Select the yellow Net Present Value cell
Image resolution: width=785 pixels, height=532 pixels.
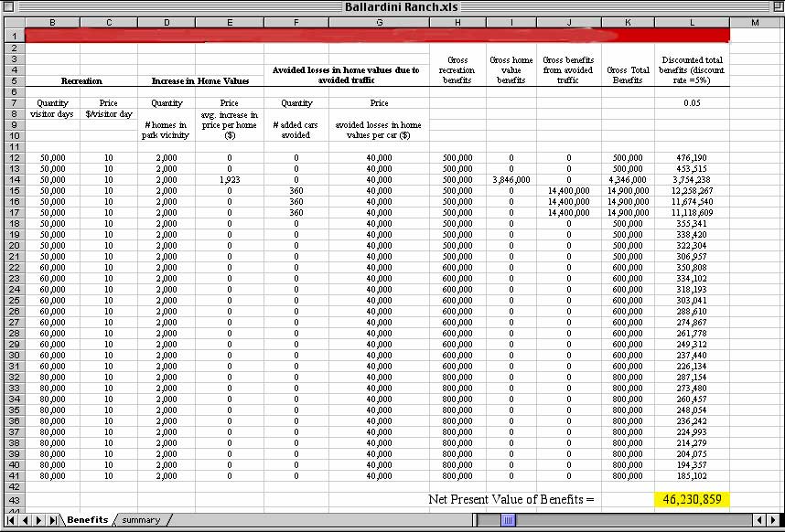point(692,499)
